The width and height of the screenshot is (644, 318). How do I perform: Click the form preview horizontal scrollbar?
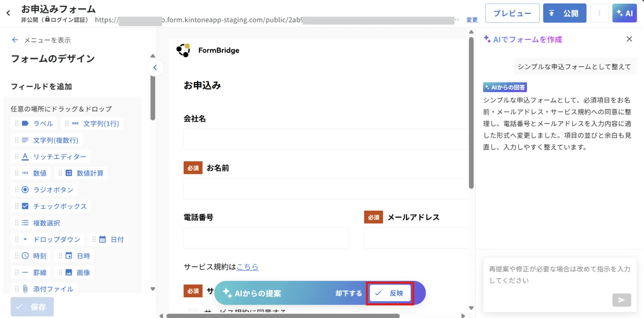283,316
